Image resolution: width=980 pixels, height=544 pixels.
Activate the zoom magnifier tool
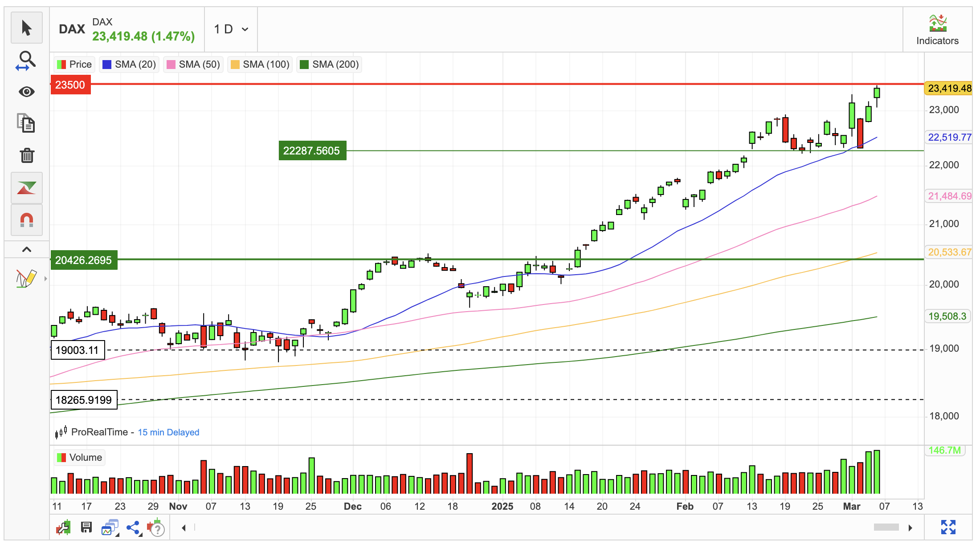(27, 61)
